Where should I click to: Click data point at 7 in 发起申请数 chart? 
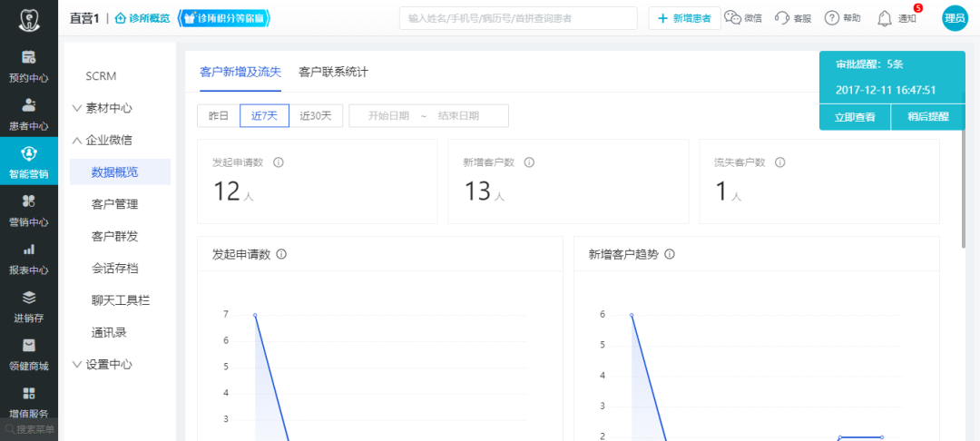(255, 315)
